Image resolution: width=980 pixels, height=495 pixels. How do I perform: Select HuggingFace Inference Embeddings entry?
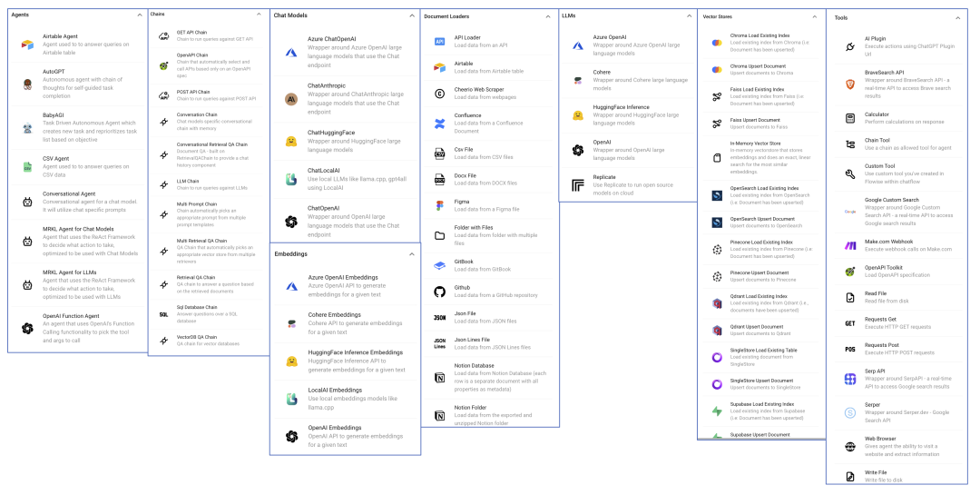345,361
